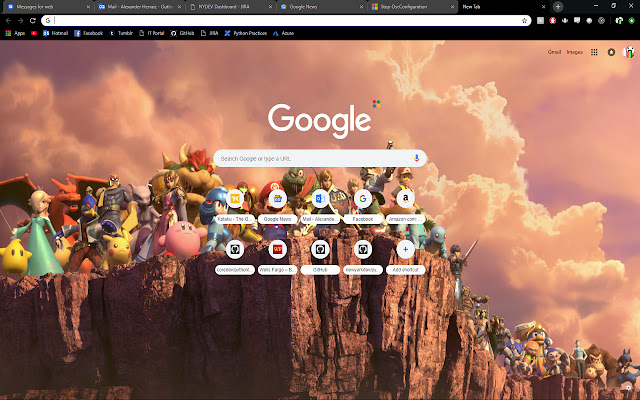The height and width of the screenshot is (400, 640).
Task: Close the NYDEV Dashboard JIRA tab
Action: [270, 7]
